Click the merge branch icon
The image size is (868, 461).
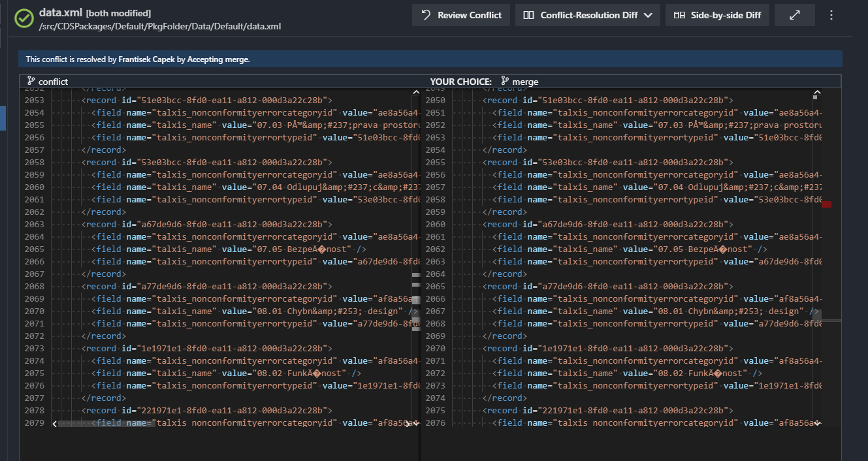tap(505, 81)
